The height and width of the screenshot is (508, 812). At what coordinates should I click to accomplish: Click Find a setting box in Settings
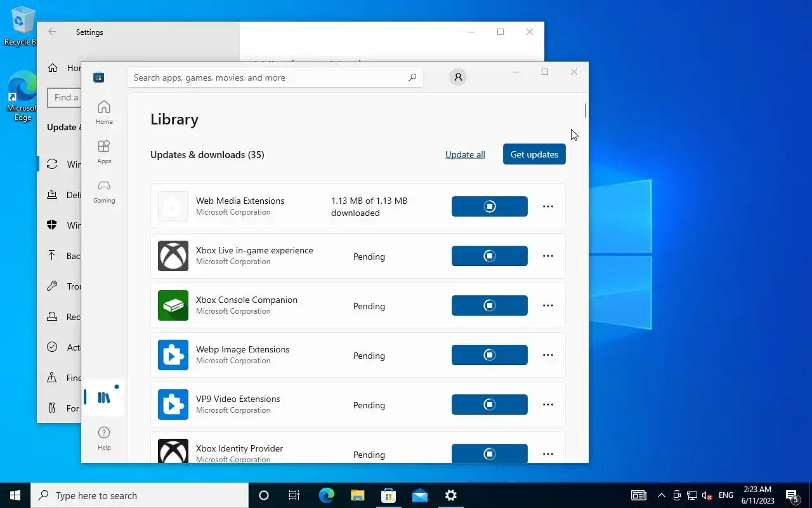[x=64, y=97]
